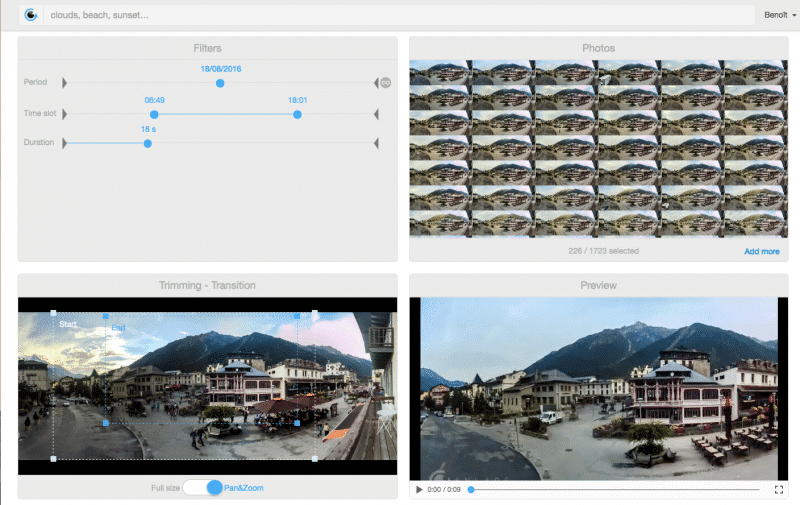Viewport: 800px width, 505px height.
Task: Play the preview video
Action: (419, 490)
